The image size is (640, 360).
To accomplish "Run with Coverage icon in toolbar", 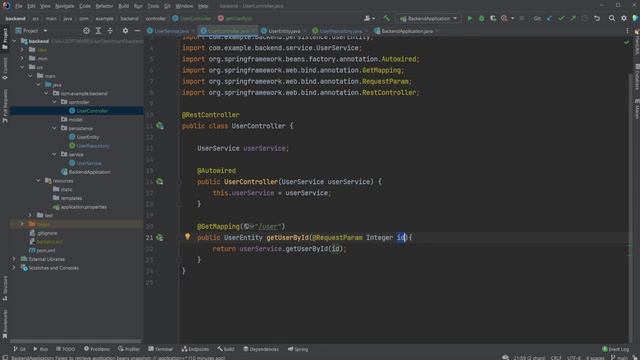I will 493,18.
